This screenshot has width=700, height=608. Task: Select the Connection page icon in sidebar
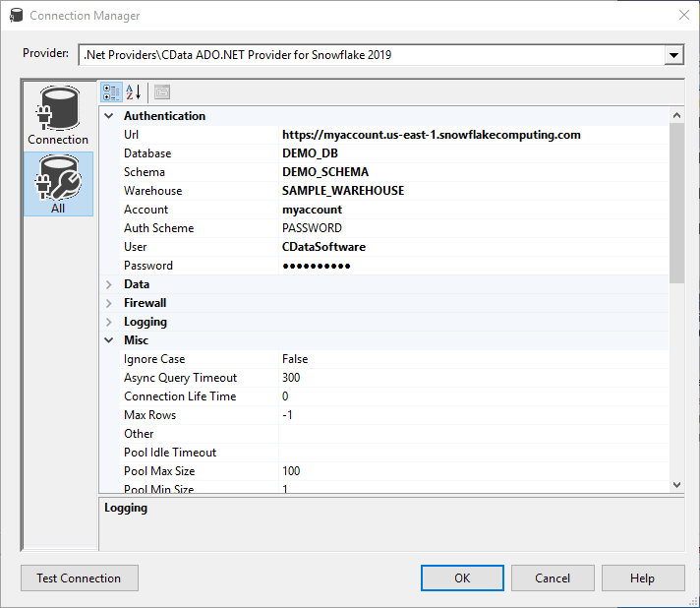(58, 115)
